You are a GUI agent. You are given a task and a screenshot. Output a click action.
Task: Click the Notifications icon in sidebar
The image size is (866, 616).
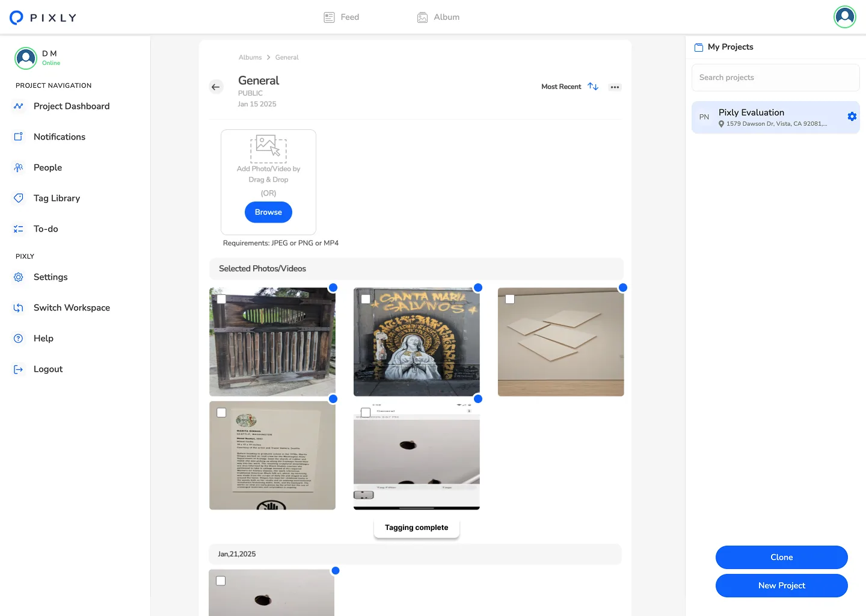point(19,137)
